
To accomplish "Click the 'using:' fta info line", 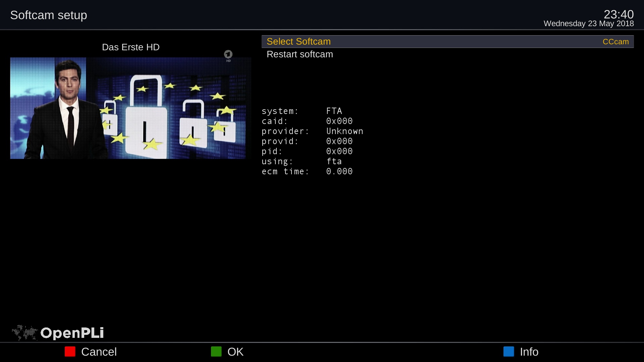I will tap(302, 161).
